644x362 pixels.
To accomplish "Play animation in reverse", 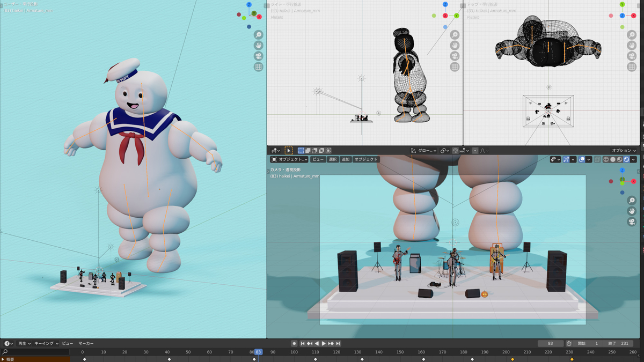I will 317,343.
